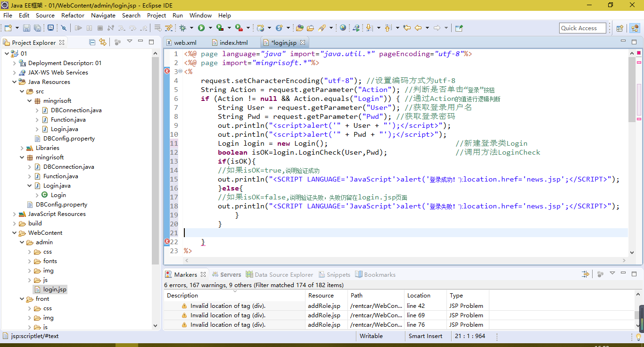Click the Open Perspective icon
This screenshot has height=347, width=644.
(620, 28)
